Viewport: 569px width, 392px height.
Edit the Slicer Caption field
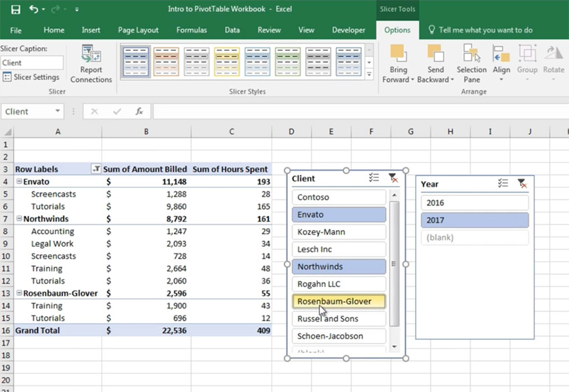(32, 63)
